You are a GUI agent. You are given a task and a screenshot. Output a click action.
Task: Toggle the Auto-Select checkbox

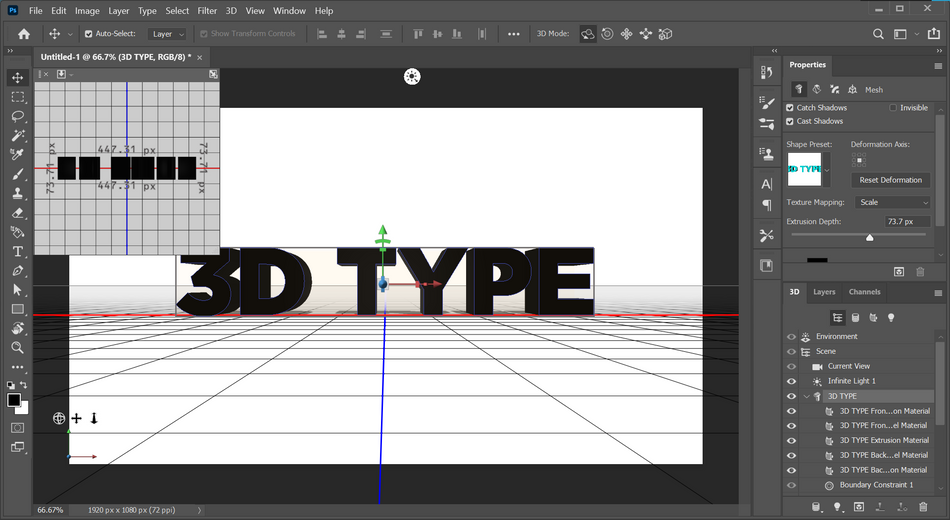point(88,34)
